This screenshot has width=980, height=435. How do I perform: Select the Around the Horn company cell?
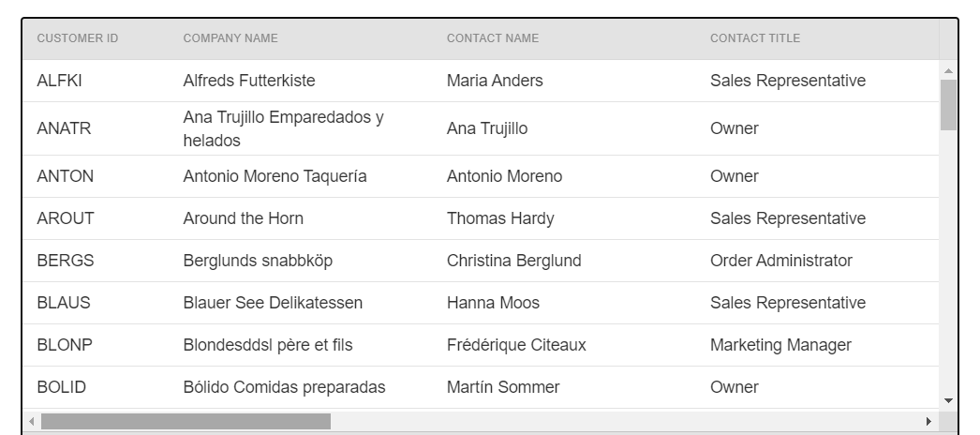tap(244, 218)
